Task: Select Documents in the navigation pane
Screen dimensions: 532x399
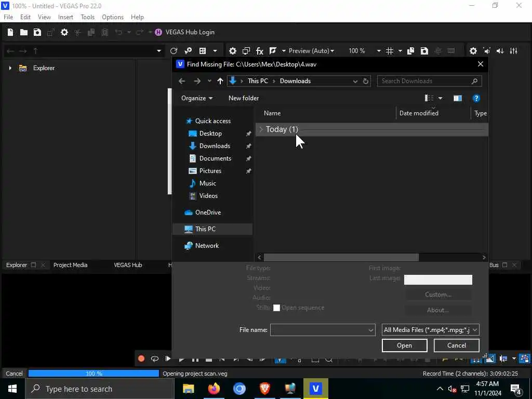Action: pos(215,158)
